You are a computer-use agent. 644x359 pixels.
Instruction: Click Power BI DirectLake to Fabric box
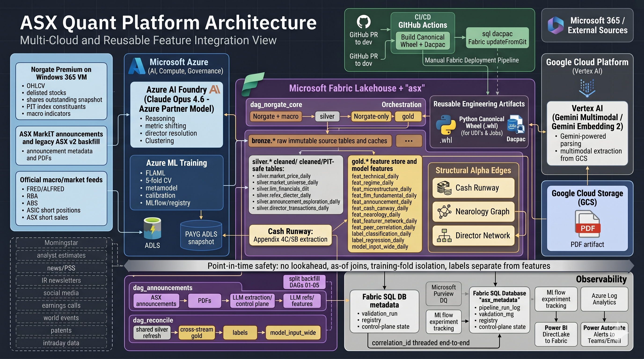pos(556,334)
